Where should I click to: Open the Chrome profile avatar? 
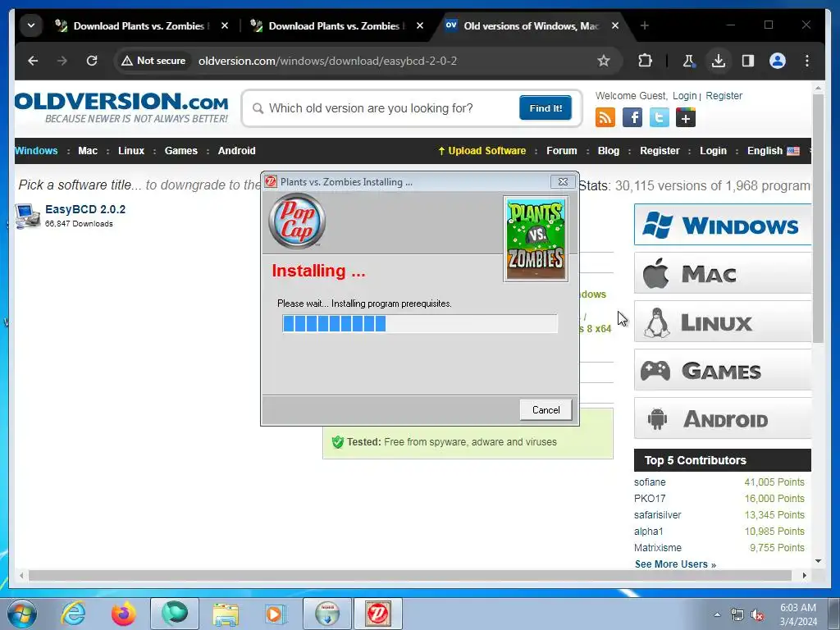tap(778, 61)
